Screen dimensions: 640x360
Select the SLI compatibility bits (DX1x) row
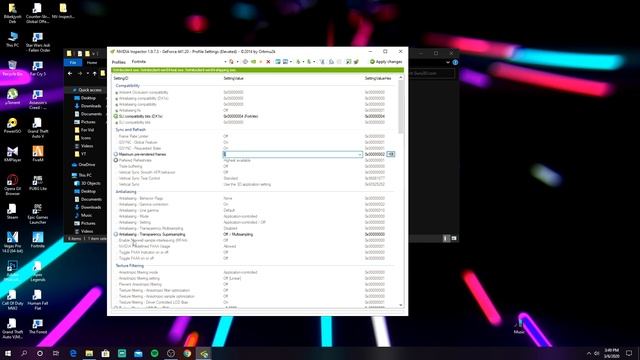pos(253,116)
